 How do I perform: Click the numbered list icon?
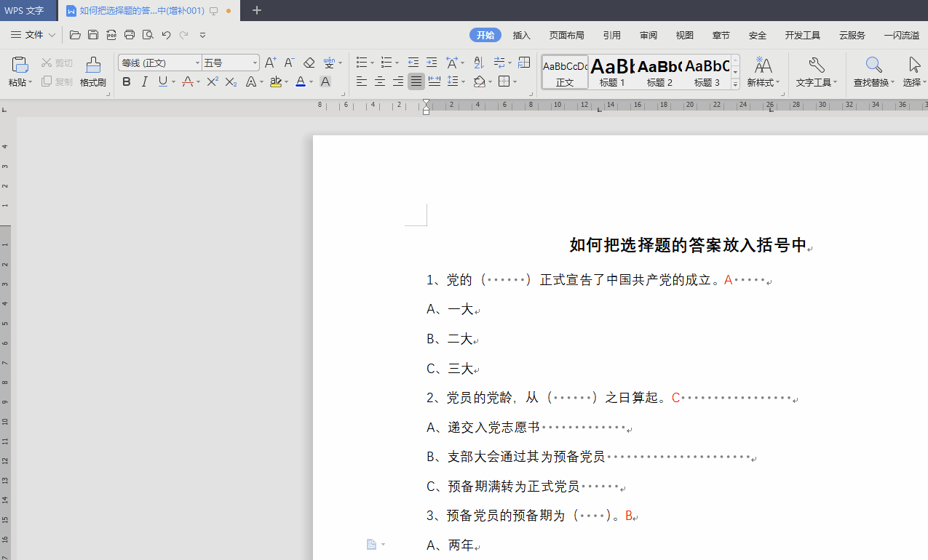pos(386,63)
